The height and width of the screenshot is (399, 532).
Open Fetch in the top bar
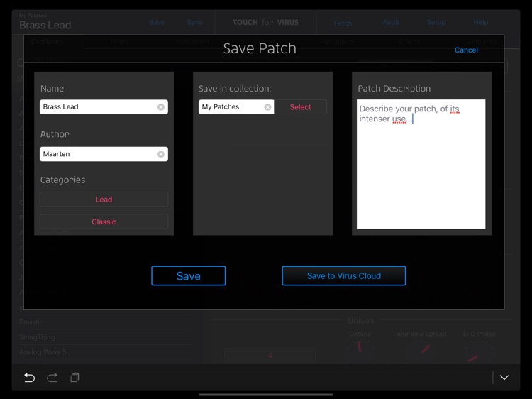point(343,23)
